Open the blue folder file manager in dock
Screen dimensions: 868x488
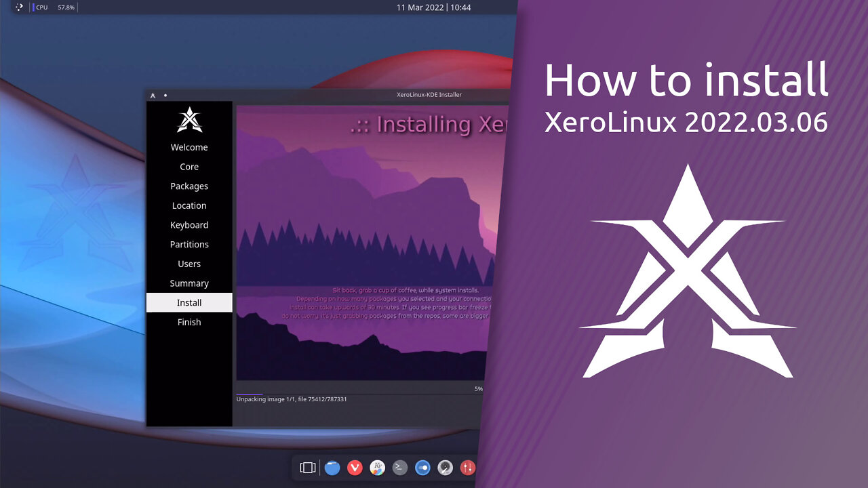click(x=332, y=468)
